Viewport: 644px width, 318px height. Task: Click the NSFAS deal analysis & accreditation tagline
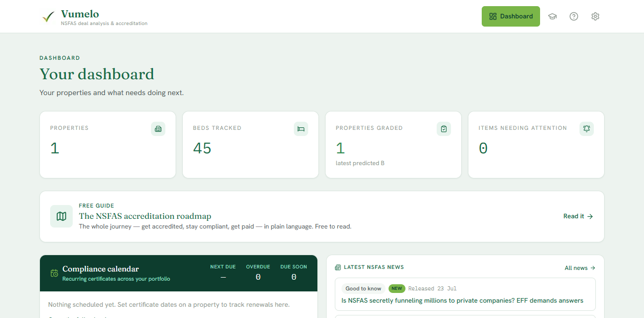coord(104,24)
